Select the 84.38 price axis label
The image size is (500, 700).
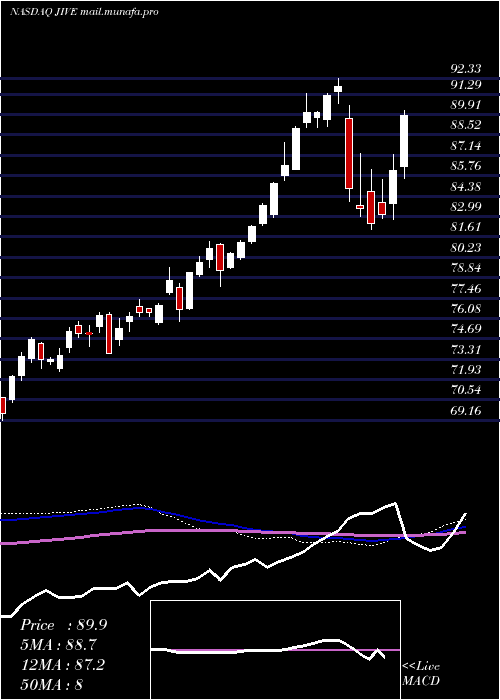click(x=466, y=187)
